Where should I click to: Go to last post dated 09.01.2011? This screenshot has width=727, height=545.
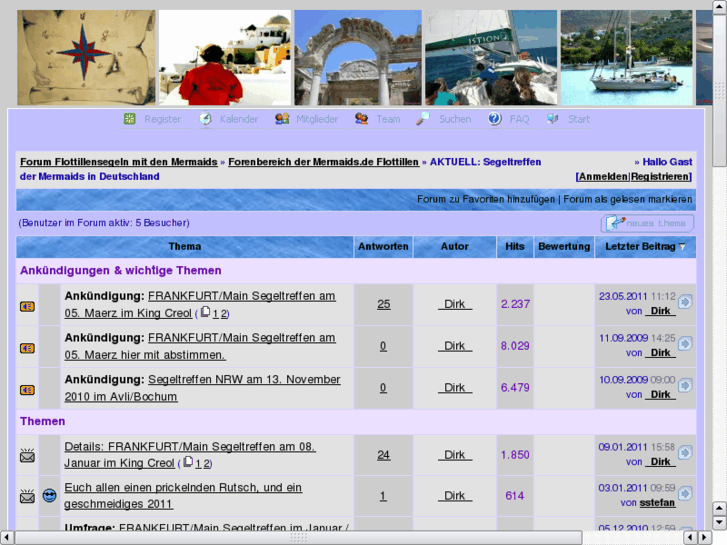(685, 453)
